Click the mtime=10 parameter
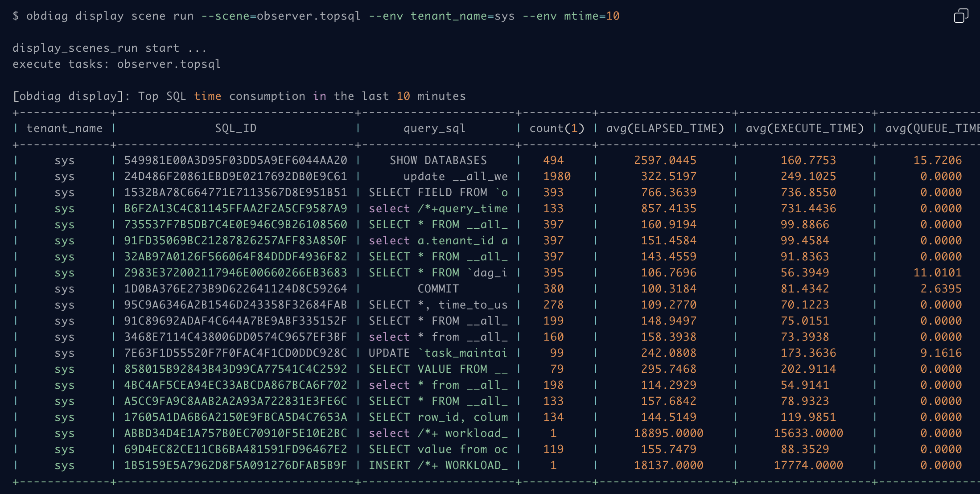The image size is (980, 494). 591,16
